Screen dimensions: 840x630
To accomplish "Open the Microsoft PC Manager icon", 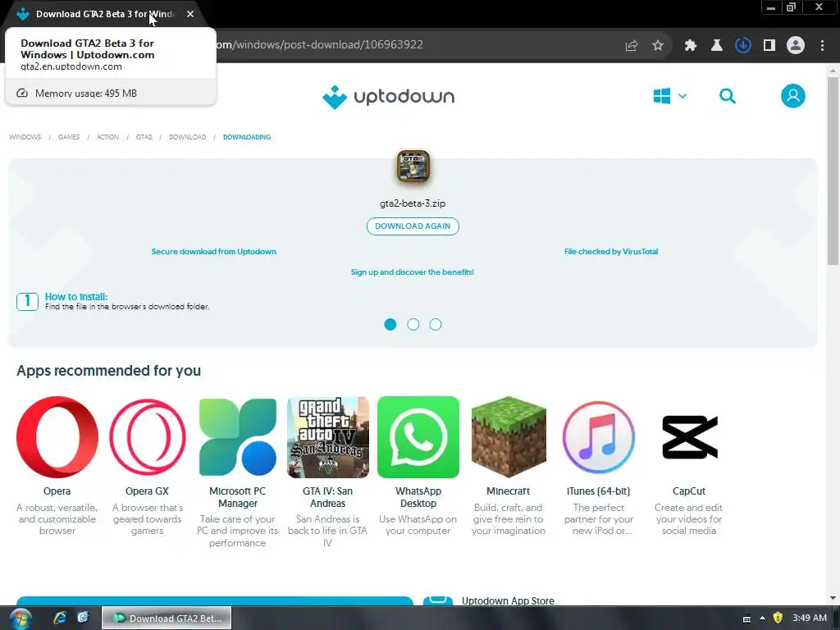I will [238, 437].
